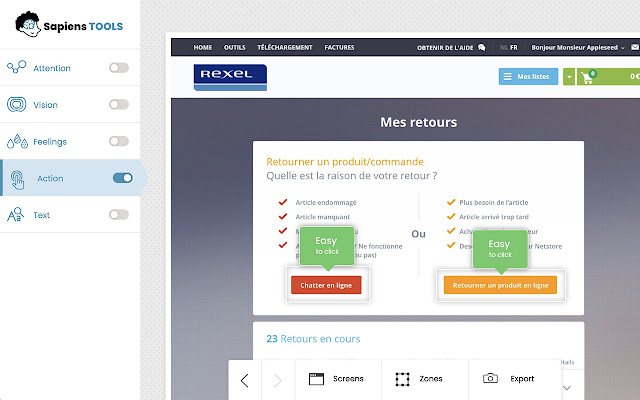This screenshot has height=400, width=640.
Task: Click OBTENIR DE L'AIDE link
Action: (445, 48)
